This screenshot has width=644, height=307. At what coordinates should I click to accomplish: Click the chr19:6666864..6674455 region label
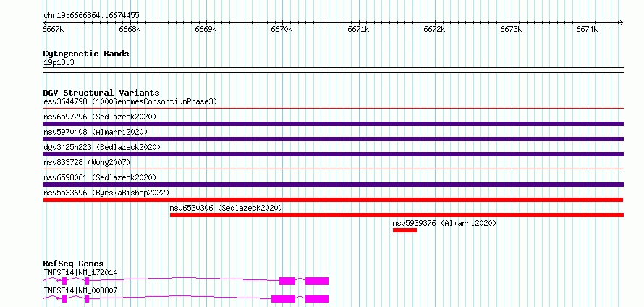click(91, 16)
